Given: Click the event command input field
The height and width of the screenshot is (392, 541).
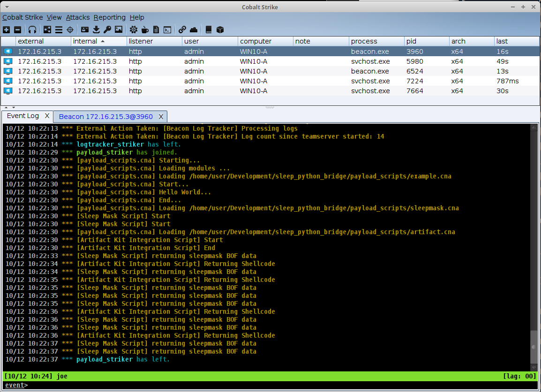Looking at the screenshot, I should click(x=281, y=385).
